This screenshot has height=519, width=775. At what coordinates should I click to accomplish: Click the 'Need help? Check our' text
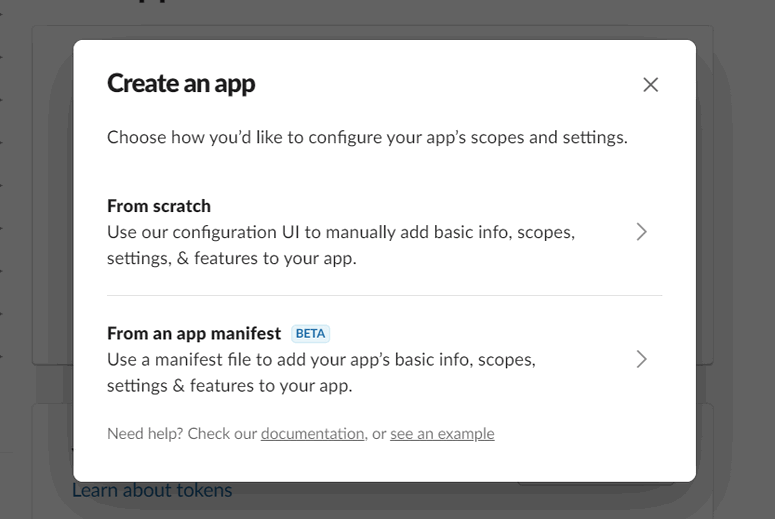182,434
